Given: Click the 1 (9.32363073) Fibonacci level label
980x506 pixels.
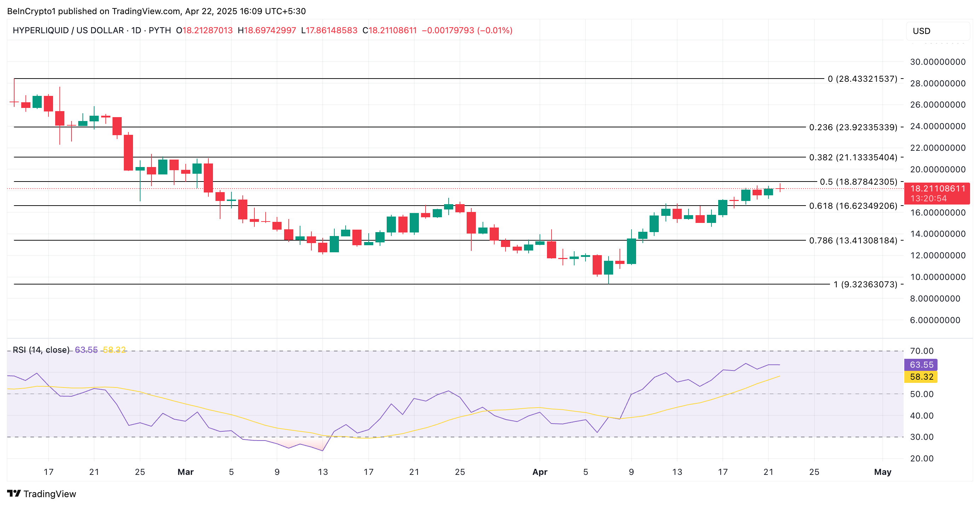Looking at the screenshot, I should (865, 284).
